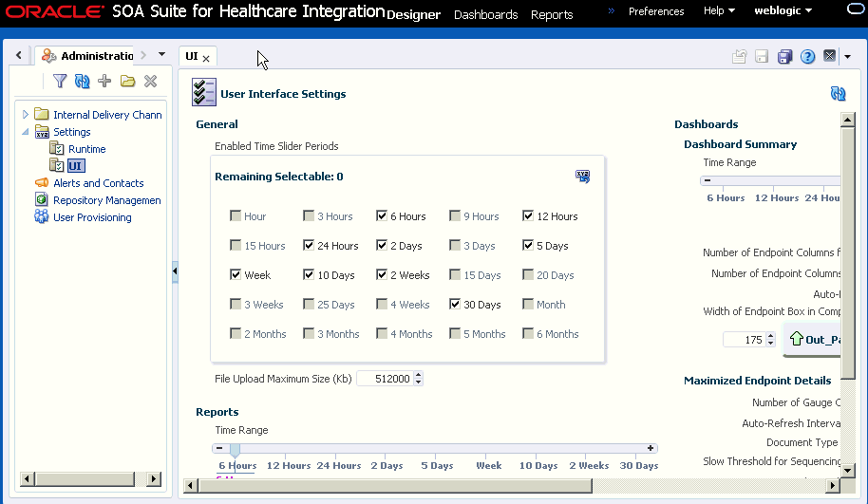Click the User Interface Settings checklist icon
Viewport: 868px width, 504px height.
(204, 92)
